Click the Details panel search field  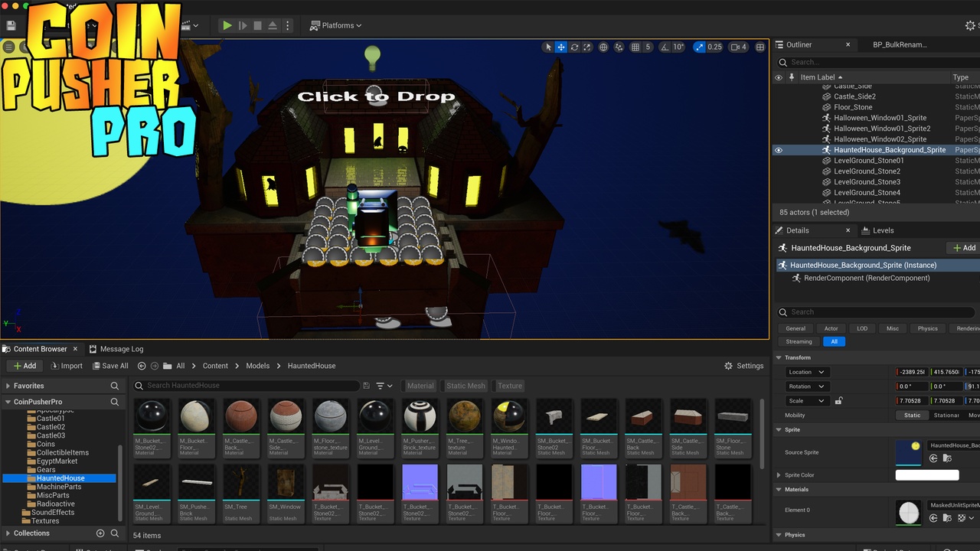877,312
